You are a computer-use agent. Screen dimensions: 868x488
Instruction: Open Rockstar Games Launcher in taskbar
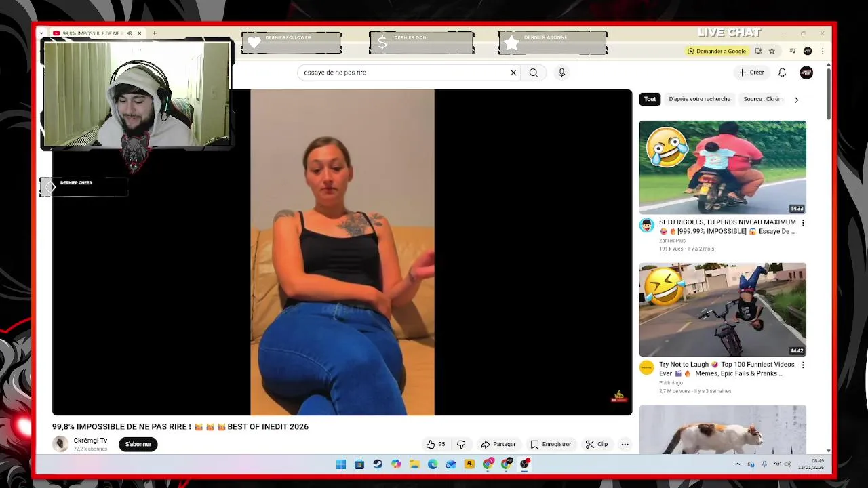[469, 464]
